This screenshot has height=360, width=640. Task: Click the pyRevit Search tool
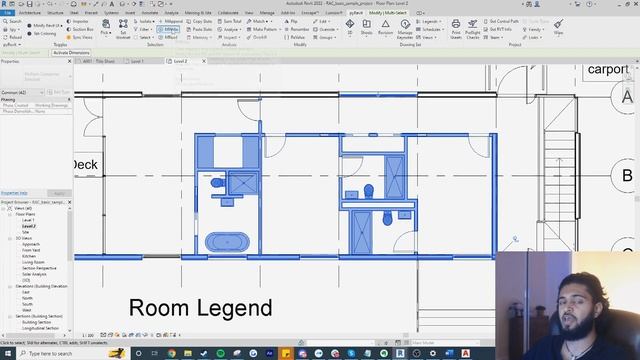(x=12, y=21)
